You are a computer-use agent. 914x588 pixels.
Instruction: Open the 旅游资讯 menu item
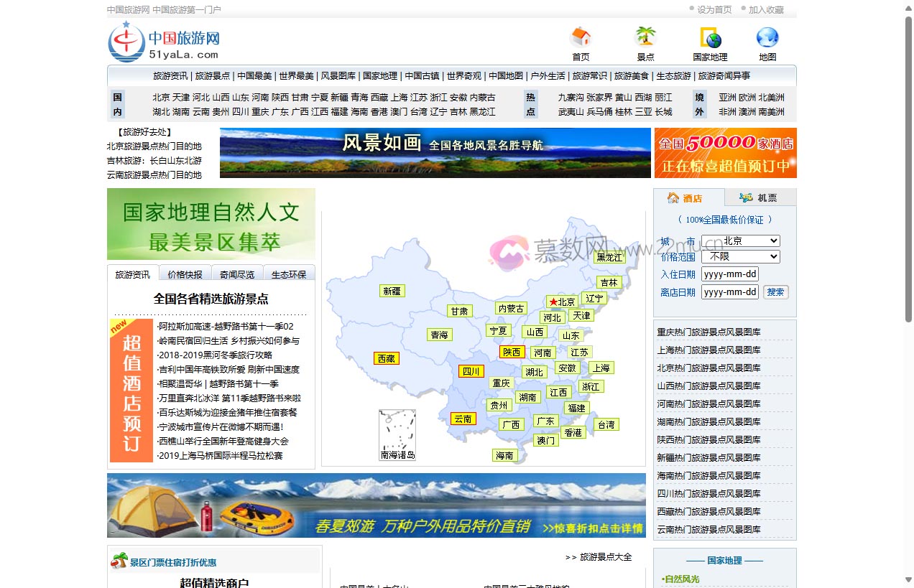pos(168,75)
